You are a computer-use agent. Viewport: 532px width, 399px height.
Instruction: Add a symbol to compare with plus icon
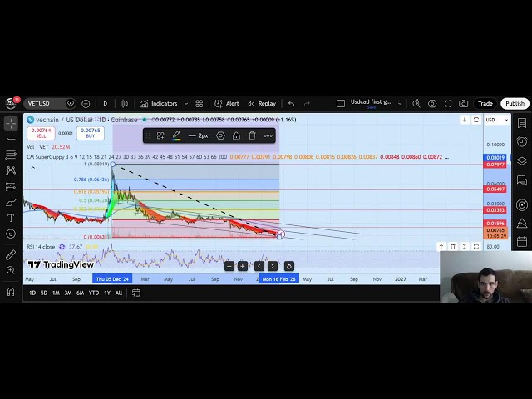pos(86,104)
